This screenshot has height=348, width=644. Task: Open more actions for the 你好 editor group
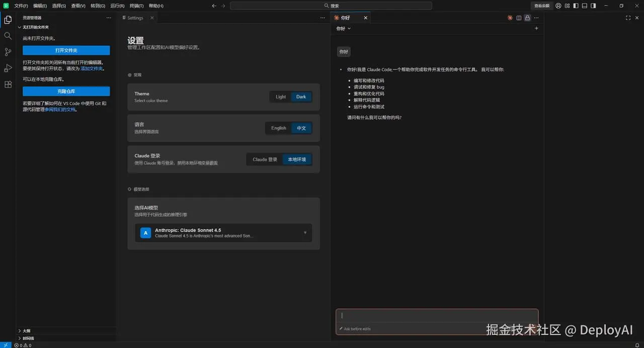(x=536, y=18)
